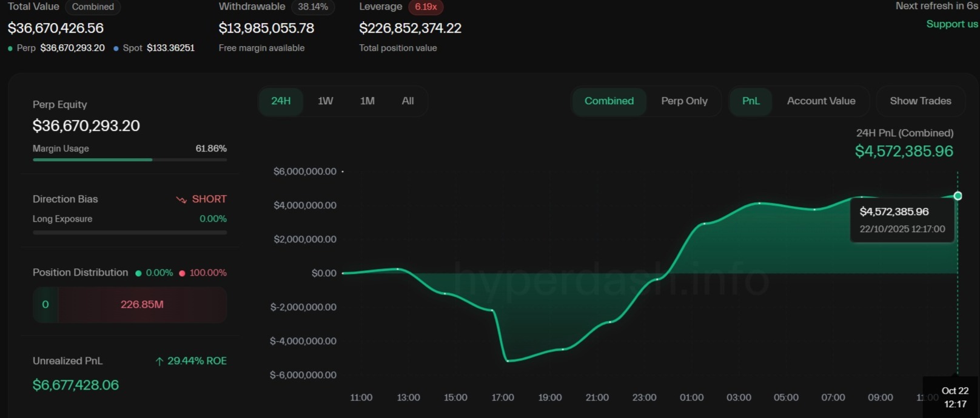Click the red dot beside 100.00%
The height and width of the screenshot is (418, 980).
coord(182,273)
